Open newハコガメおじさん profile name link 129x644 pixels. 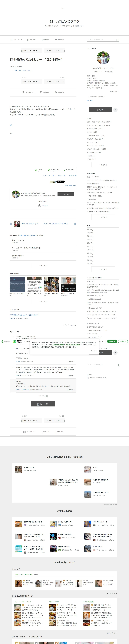103,68
